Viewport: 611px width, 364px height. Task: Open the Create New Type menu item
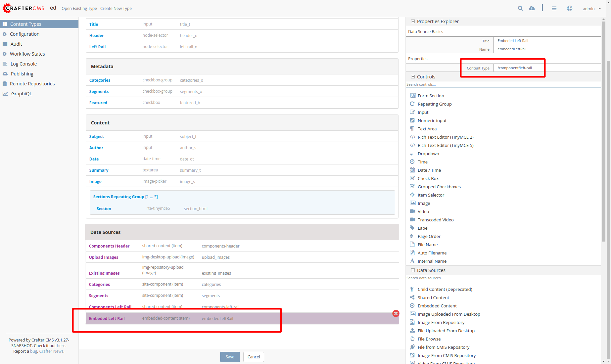click(116, 9)
